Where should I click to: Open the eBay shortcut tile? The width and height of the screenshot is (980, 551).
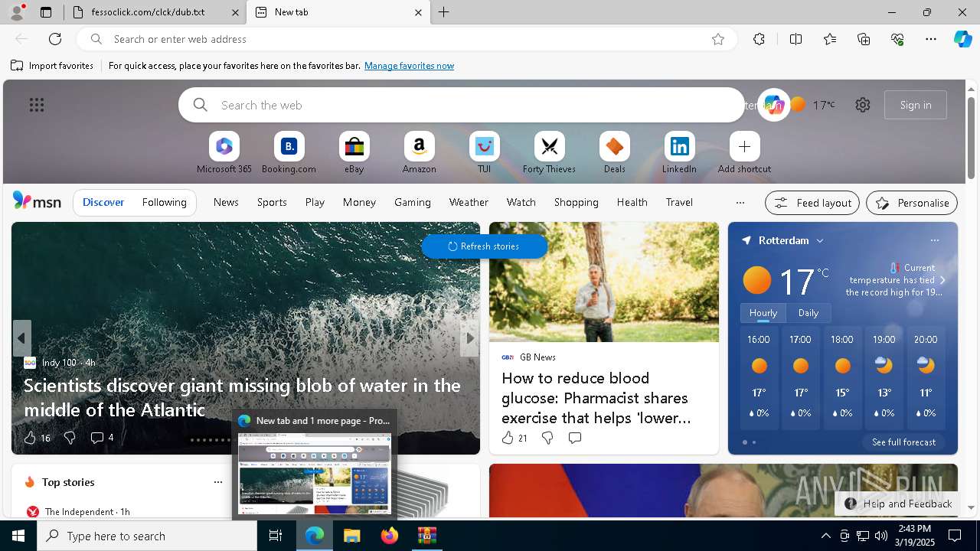[x=354, y=153]
